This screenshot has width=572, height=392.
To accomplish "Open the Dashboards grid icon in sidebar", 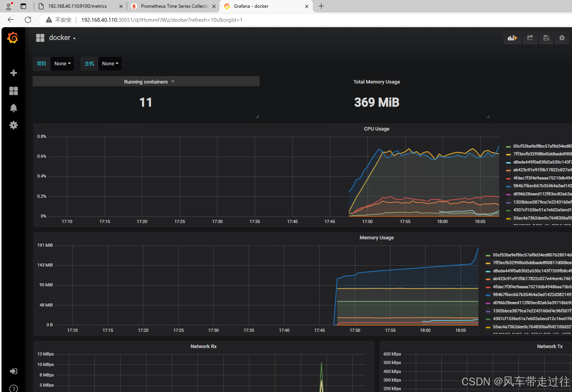I will [14, 91].
